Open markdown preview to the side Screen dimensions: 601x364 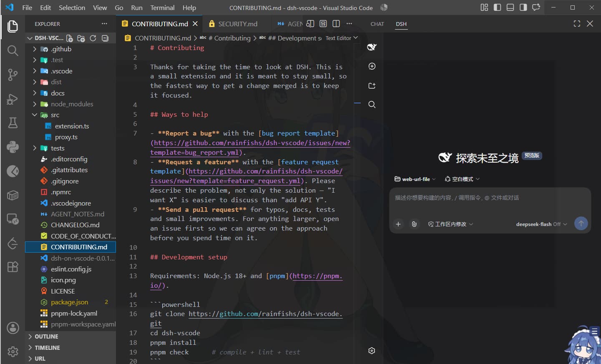[310, 24]
